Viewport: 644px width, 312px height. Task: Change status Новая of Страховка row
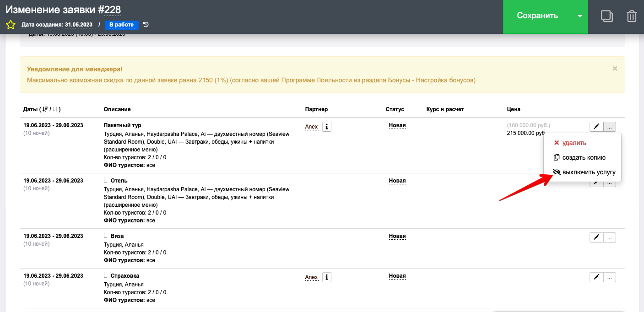click(x=397, y=276)
